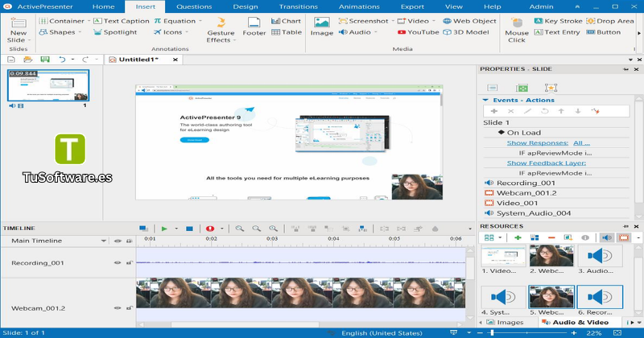This screenshot has width=644, height=338.
Task: Toggle video filter in Resources toolbar
Action: click(x=624, y=237)
